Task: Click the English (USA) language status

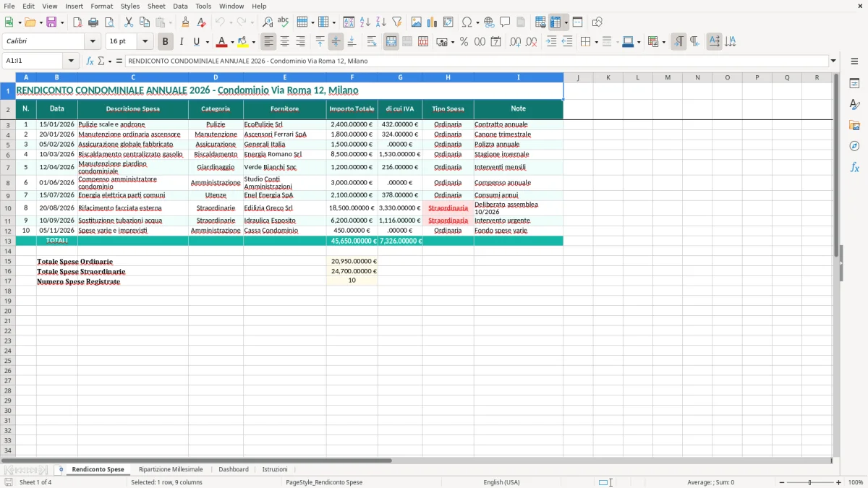Action: point(501,482)
